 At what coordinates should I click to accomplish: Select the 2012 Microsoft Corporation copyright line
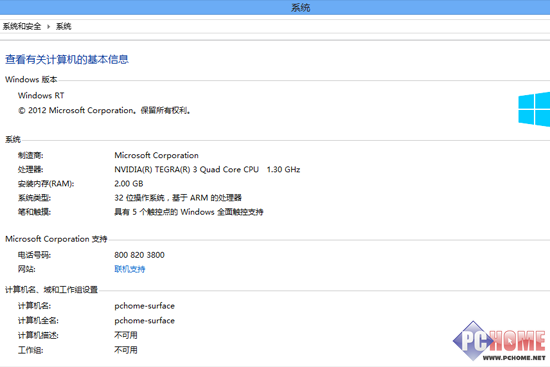tap(104, 111)
